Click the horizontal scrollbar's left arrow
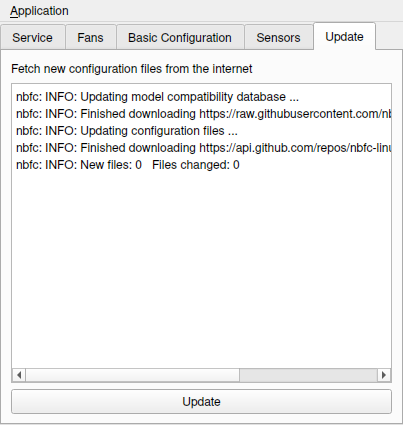403x425 pixels. coord(19,375)
